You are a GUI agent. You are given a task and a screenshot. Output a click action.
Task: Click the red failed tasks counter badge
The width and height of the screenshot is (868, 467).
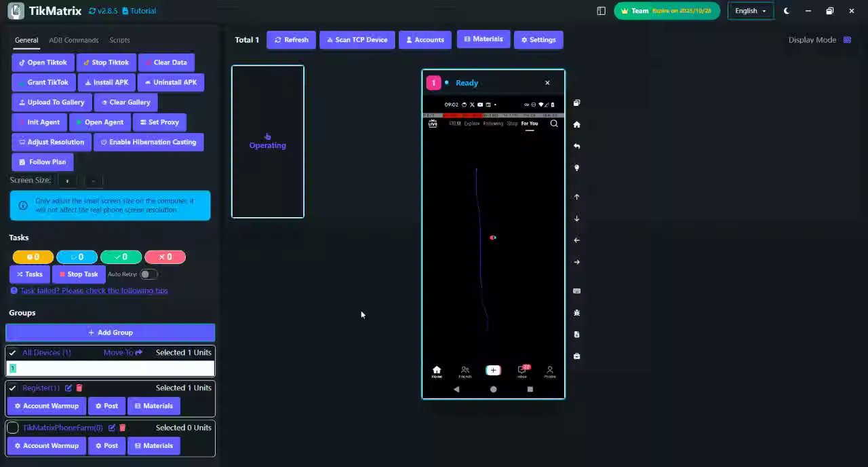tap(165, 257)
